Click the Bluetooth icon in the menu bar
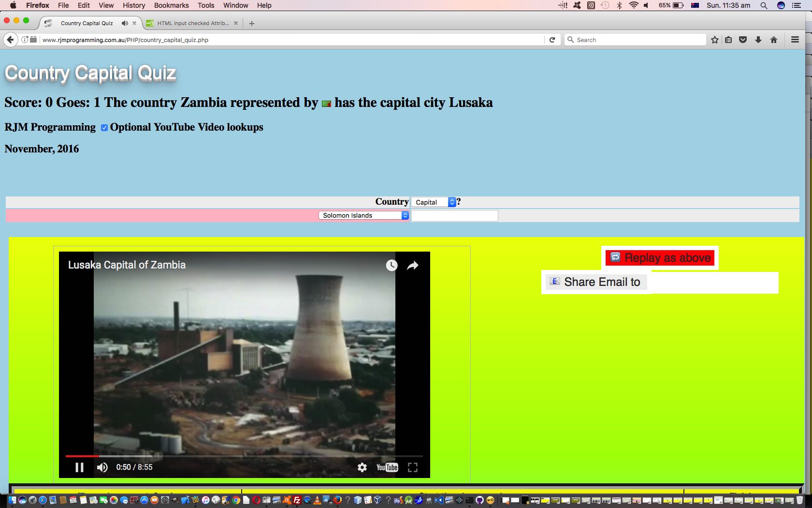This screenshot has width=812, height=508. click(619, 5)
